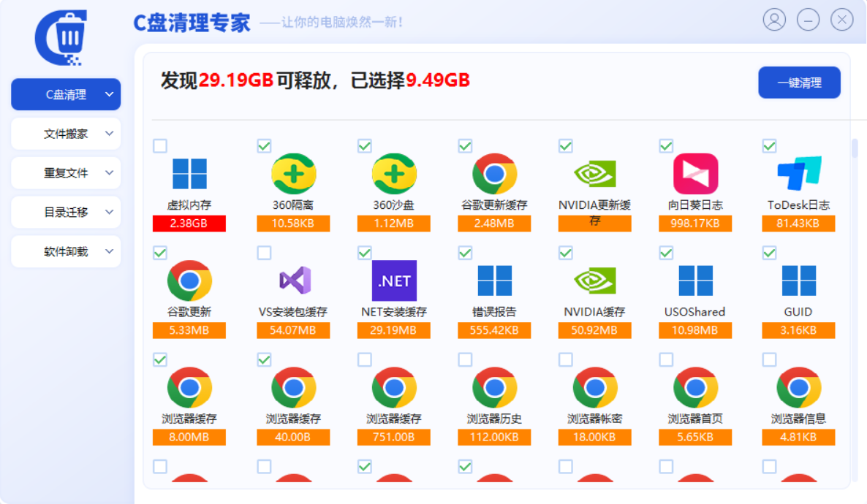Click the 错误报告 Windows icon
Viewport: 867px width, 504px height.
pos(495,280)
